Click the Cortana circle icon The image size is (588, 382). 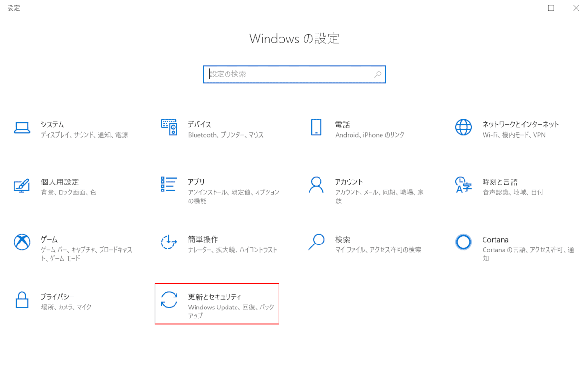click(x=464, y=242)
